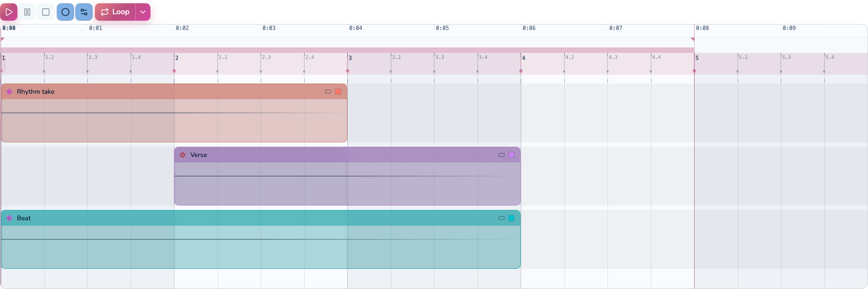Open the Beat teal color swatch

[x=511, y=218]
